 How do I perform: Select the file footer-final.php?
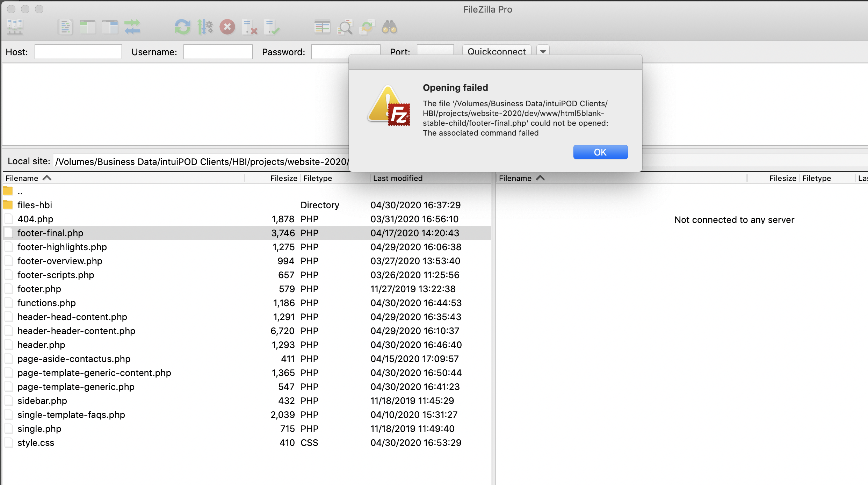pyautogui.click(x=247, y=233)
